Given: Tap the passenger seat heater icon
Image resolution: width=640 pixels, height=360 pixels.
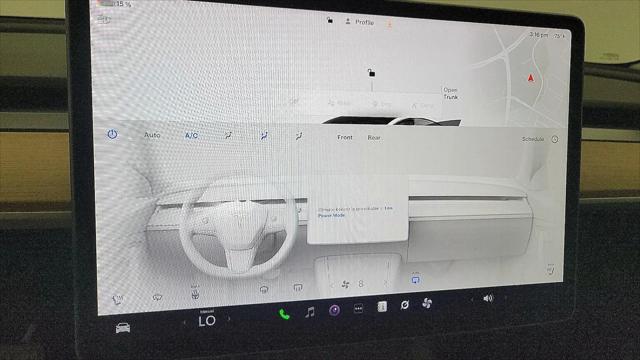Looking at the screenshot, I should tap(550, 269).
